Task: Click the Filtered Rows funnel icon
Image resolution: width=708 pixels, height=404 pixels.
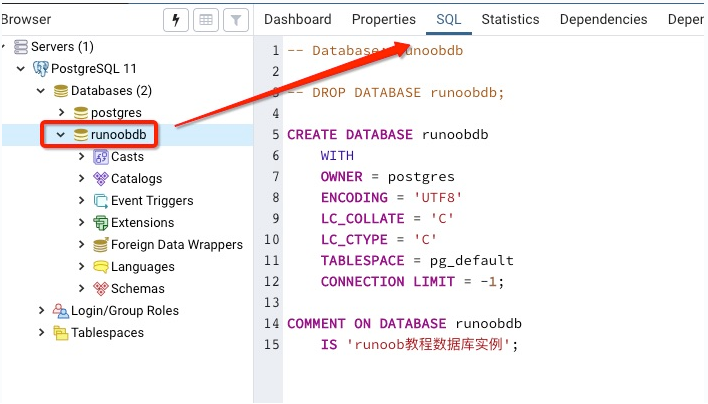Action: pos(235,20)
